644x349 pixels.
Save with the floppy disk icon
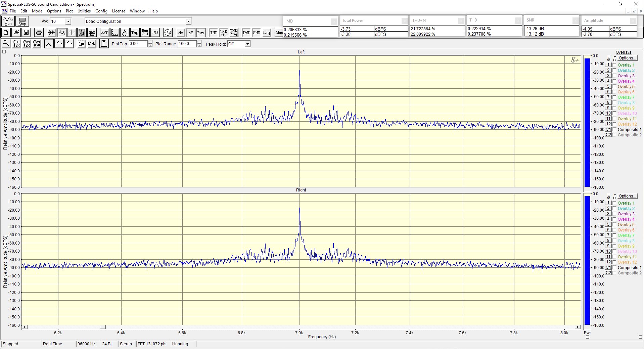pos(26,33)
